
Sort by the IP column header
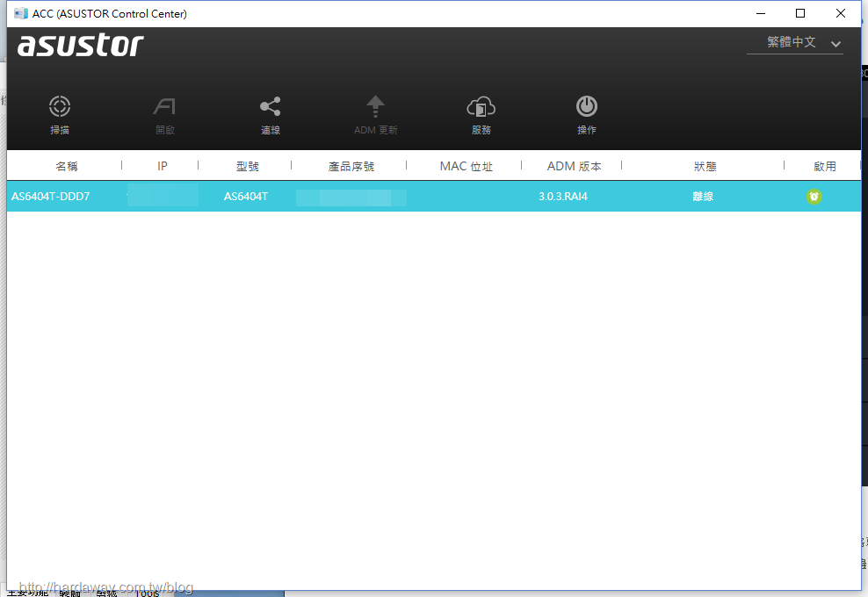(163, 166)
